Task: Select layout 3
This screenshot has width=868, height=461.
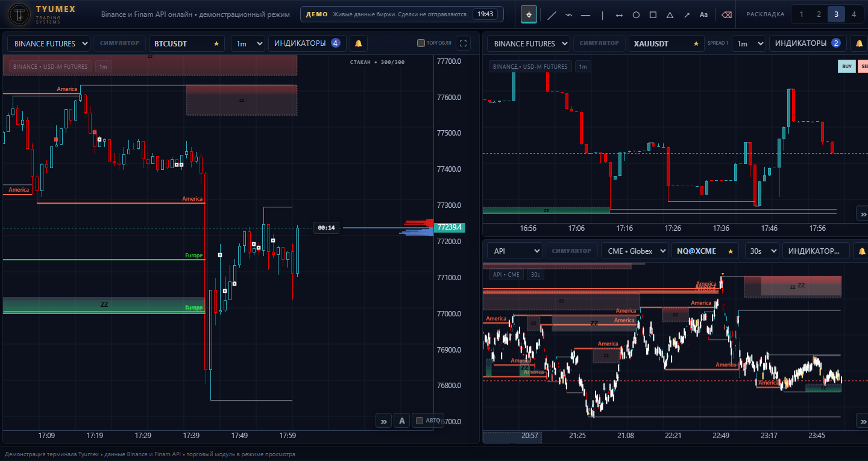Action: pos(836,14)
